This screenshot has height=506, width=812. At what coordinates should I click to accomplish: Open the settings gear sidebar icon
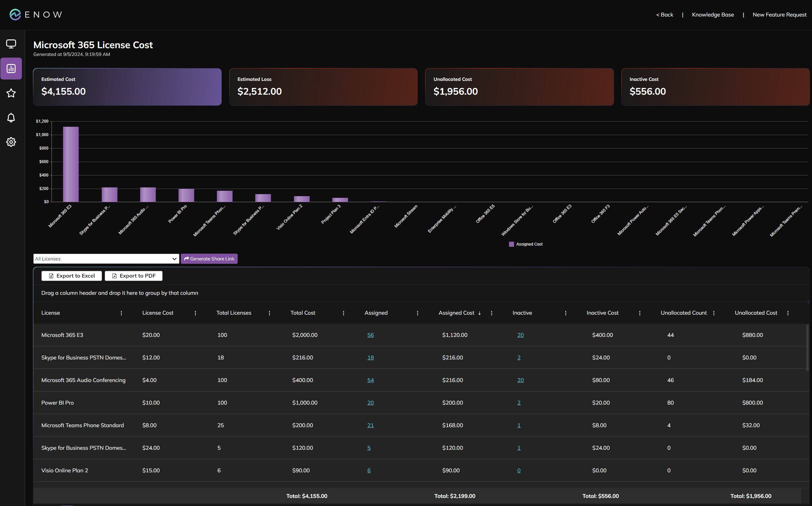click(x=11, y=142)
